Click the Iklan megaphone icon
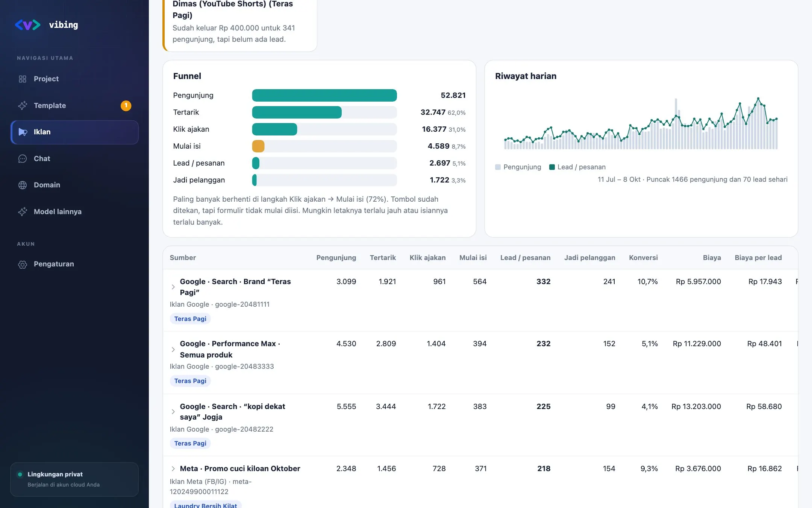812x508 pixels. coord(23,132)
